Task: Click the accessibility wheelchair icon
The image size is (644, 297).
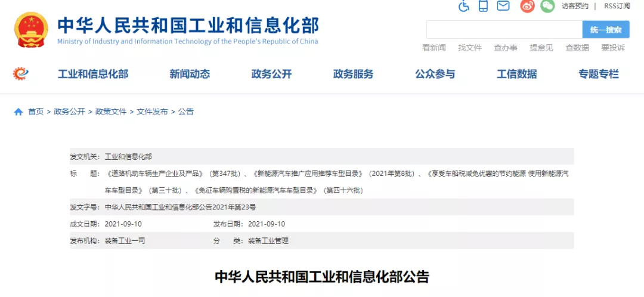Action: click(464, 6)
